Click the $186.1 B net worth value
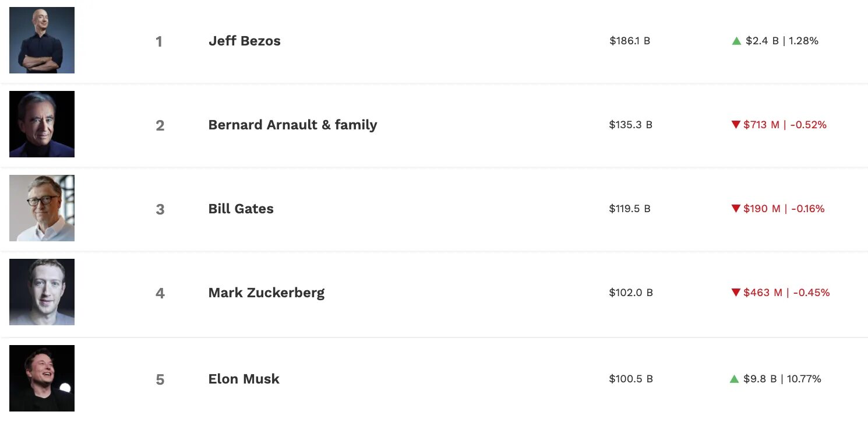Viewport: 868px width, 422px height. [x=630, y=41]
